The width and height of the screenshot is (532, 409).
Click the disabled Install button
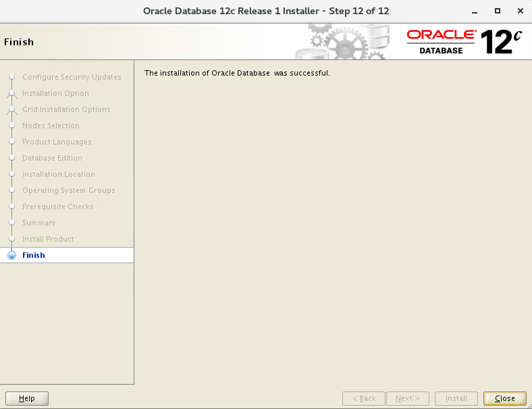coord(456,398)
